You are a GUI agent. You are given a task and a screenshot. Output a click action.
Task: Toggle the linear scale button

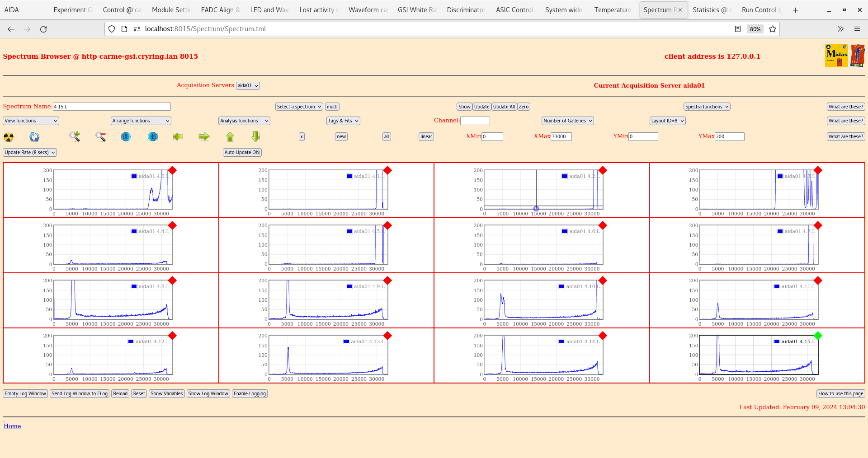pyautogui.click(x=426, y=137)
